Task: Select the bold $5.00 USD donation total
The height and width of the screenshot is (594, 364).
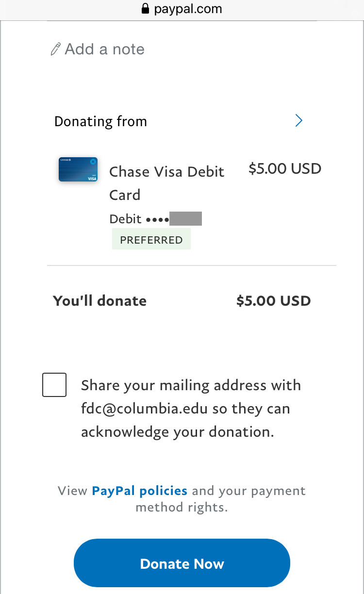Action: 274,300
